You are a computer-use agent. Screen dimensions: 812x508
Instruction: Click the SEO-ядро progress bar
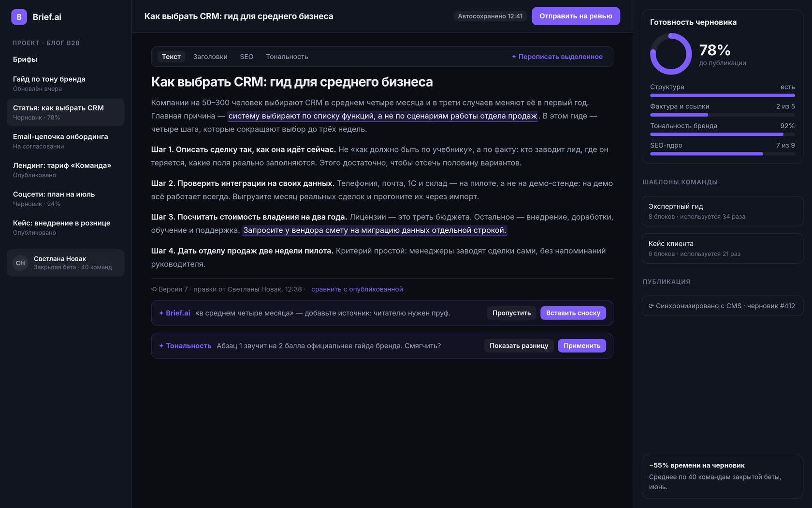tap(723, 154)
